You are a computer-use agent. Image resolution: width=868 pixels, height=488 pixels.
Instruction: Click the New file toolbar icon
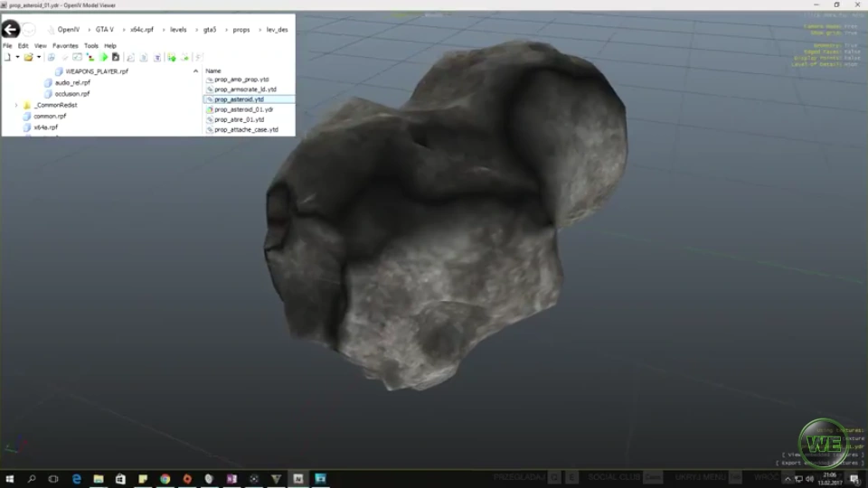coord(7,57)
